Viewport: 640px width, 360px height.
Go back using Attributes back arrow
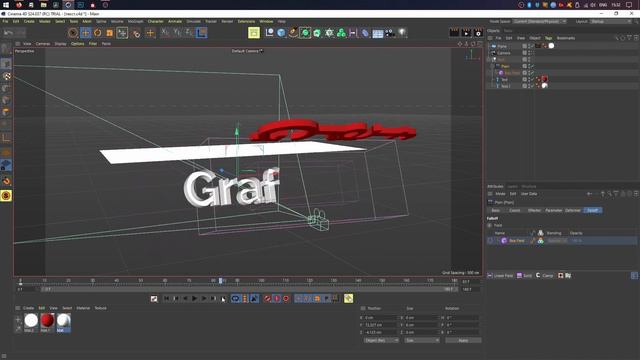click(589, 194)
